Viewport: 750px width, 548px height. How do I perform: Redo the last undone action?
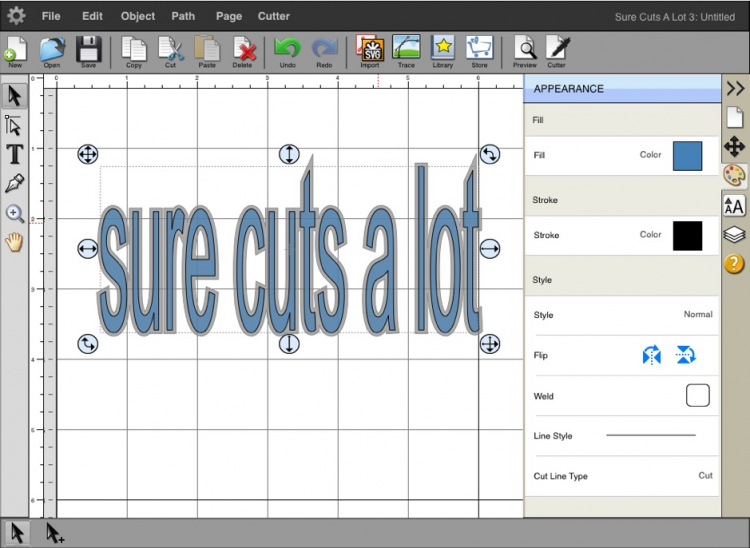point(324,52)
